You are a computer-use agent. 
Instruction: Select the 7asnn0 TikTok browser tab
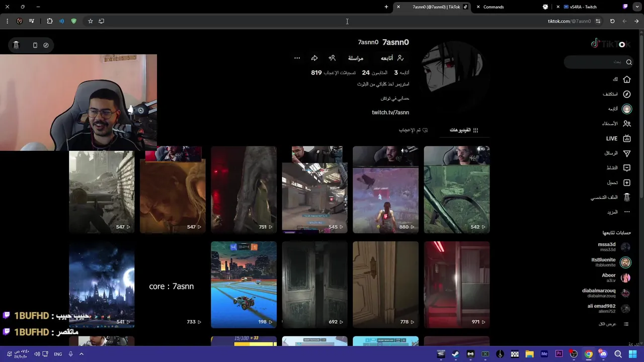click(433, 7)
